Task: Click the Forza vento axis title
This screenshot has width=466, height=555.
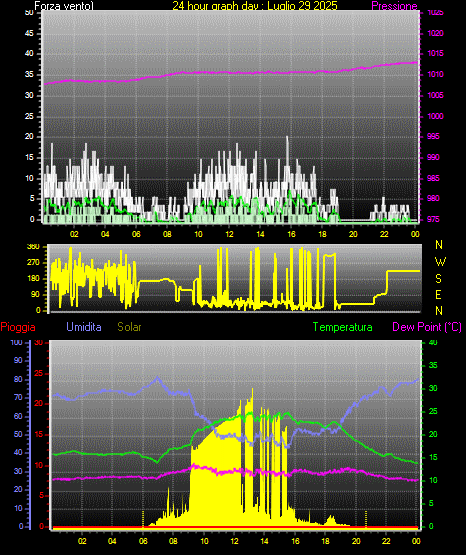Action: (x=64, y=6)
